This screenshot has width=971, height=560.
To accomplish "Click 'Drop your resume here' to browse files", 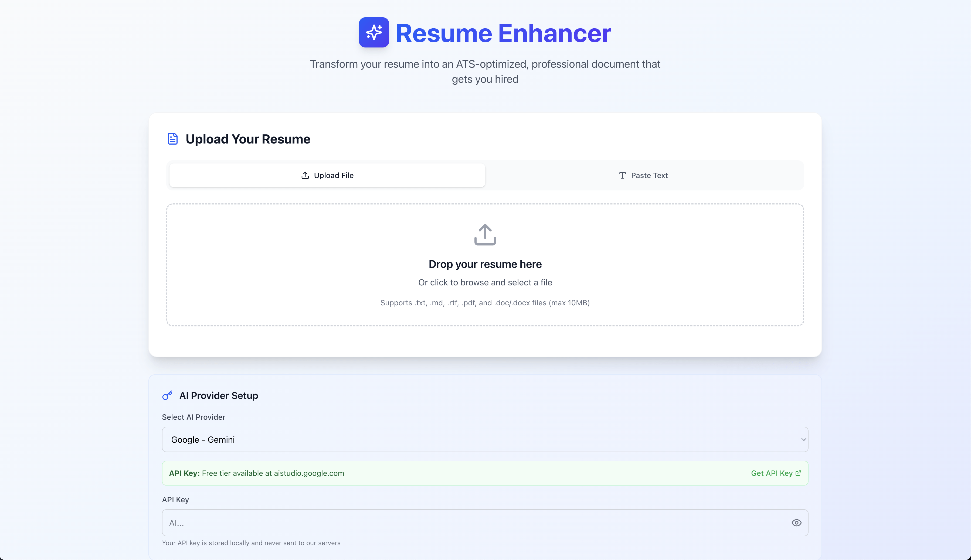I will [x=485, y=264].
